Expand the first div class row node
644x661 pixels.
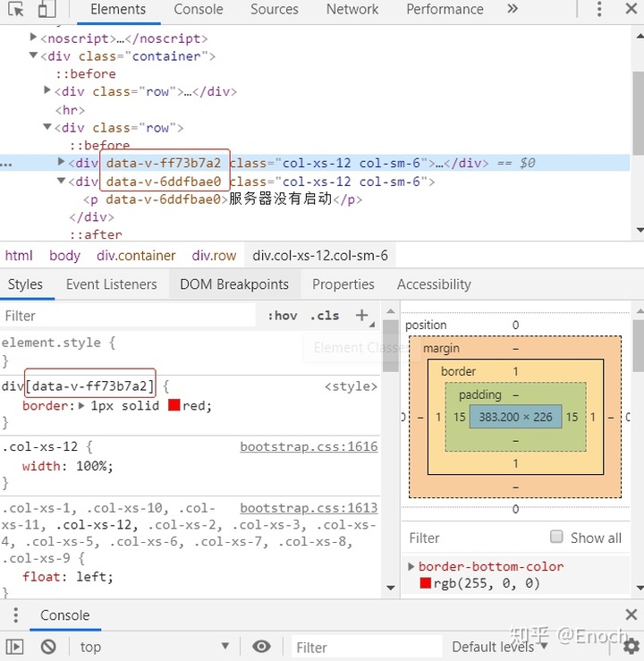[x=47, y=89]
